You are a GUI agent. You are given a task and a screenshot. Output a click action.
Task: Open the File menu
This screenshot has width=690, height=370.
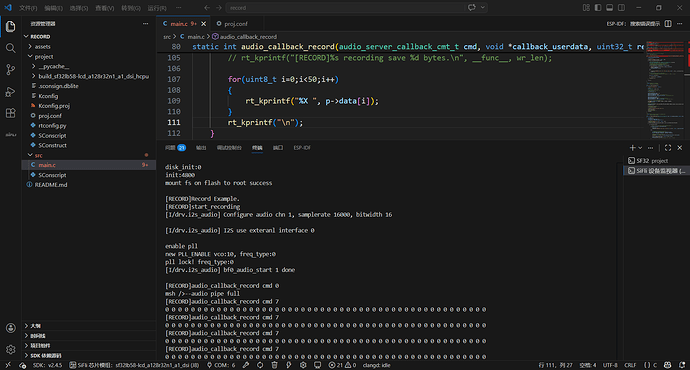pos(28,8)
